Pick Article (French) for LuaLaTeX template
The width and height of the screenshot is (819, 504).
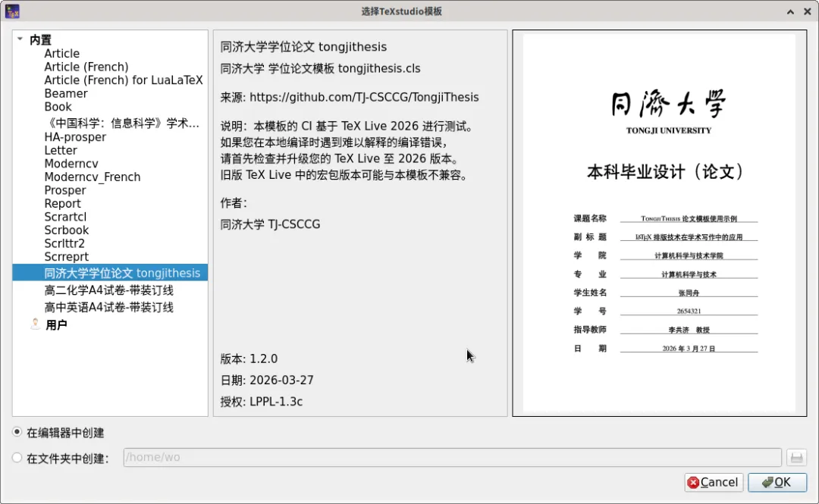[124, 80]
